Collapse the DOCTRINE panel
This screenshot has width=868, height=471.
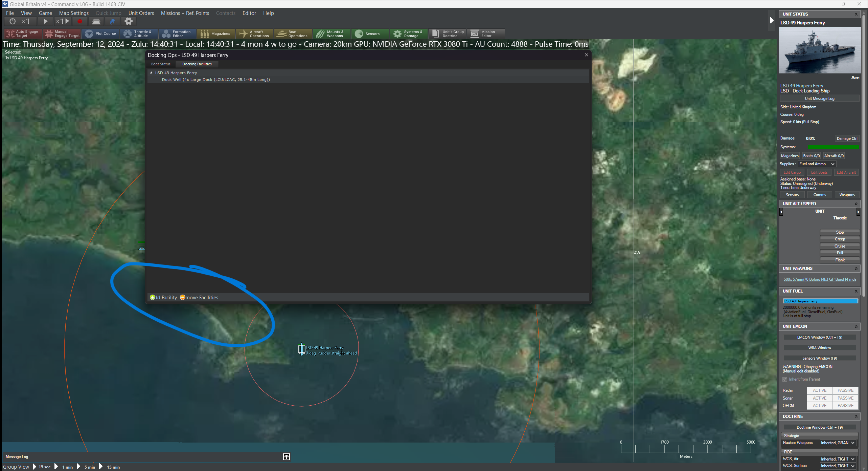tap(856, 416)
